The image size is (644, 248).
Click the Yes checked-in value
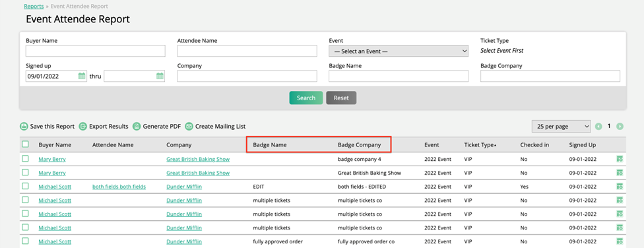[x=525, y=187]
